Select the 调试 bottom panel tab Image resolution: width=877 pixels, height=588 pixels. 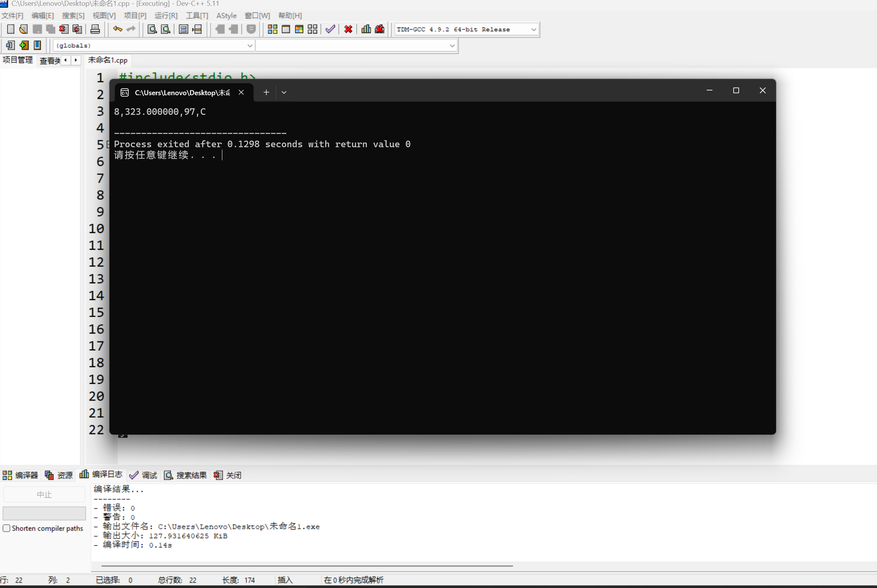[x=144, y=475]
